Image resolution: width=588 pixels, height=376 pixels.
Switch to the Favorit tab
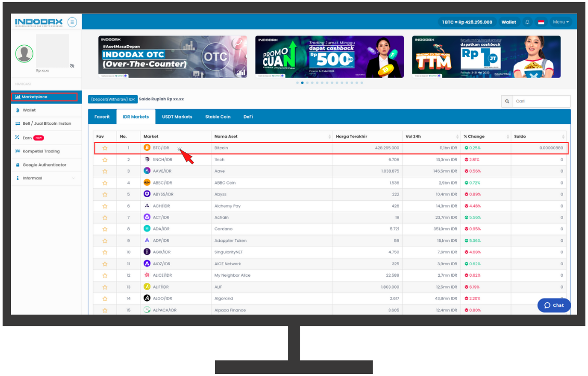pyautogui.click(x=102, y=117)
